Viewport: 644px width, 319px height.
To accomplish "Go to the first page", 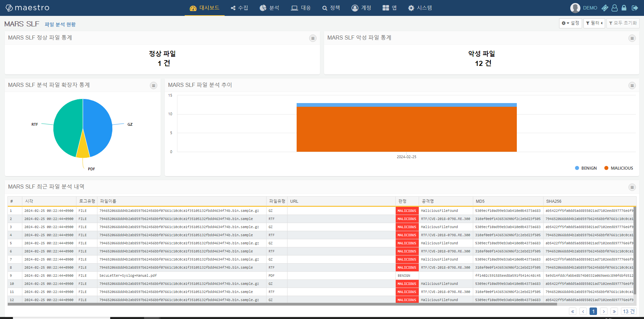I will [573, 311].
